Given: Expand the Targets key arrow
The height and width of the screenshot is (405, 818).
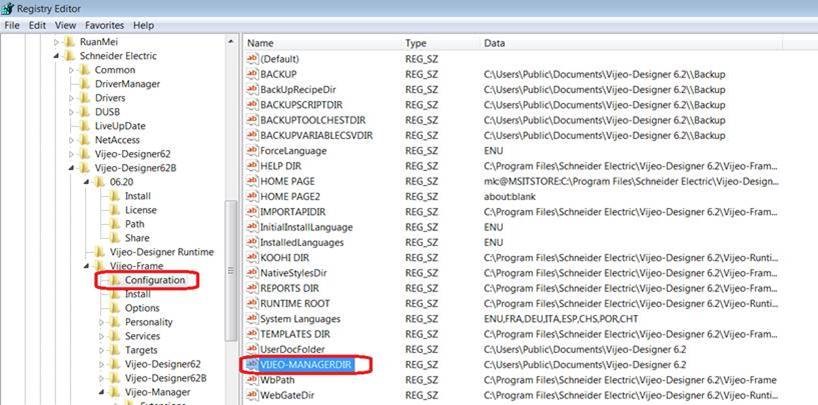Looking at the screenshot, I should tap(102, 350).
